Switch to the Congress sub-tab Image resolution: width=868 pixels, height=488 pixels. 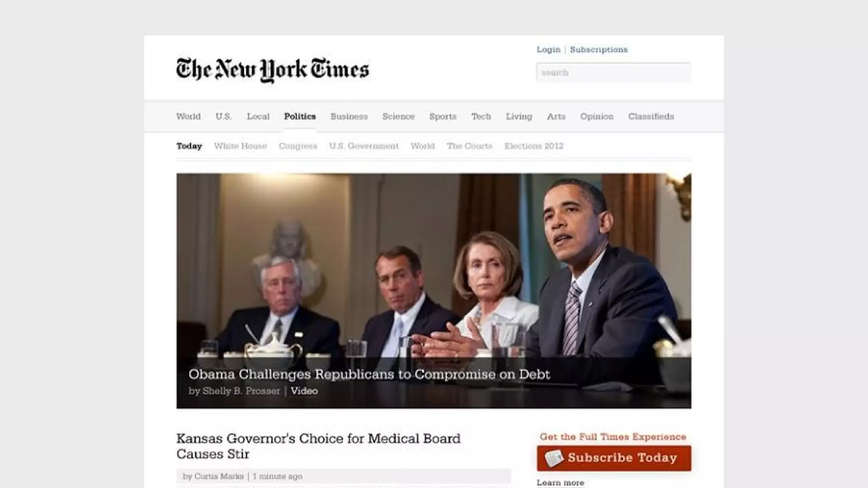click(298, 146)
